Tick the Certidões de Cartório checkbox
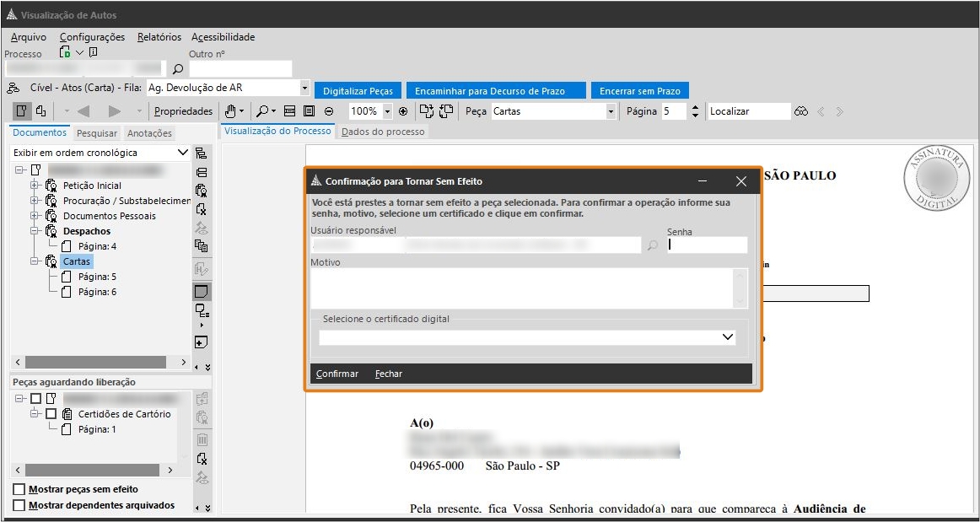Image resolution: width=980 pixels, height=522 pixels. pyautogui.click(x=51, y=414)
